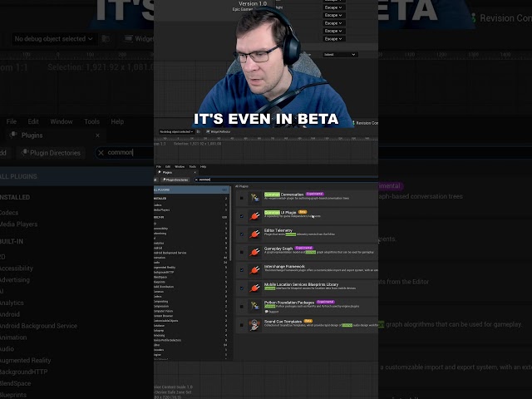
Task: Open the Tools menu in Plugins window
Action: coord(192,166)
